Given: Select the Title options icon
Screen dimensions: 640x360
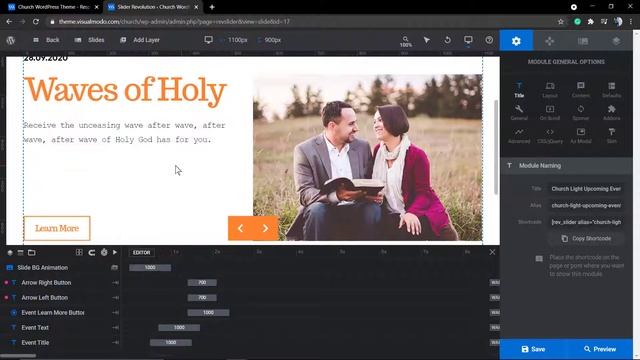Looking at the screenshot, I should click(519, 89).
